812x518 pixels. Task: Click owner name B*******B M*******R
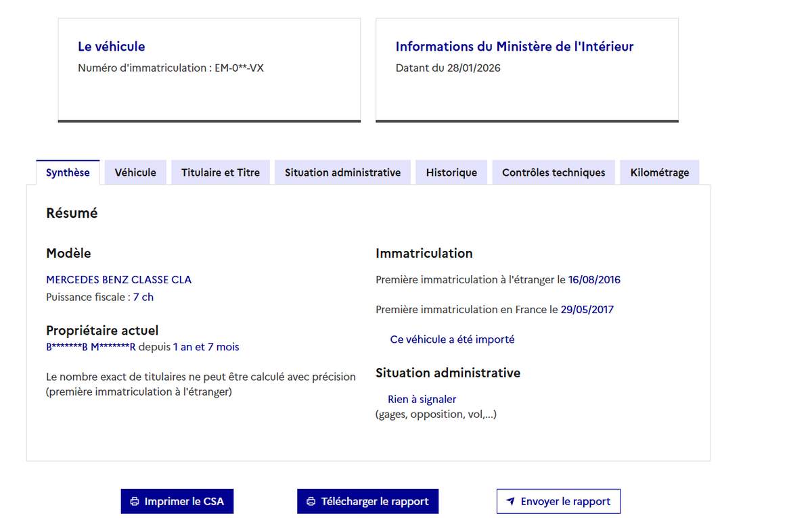91,347
